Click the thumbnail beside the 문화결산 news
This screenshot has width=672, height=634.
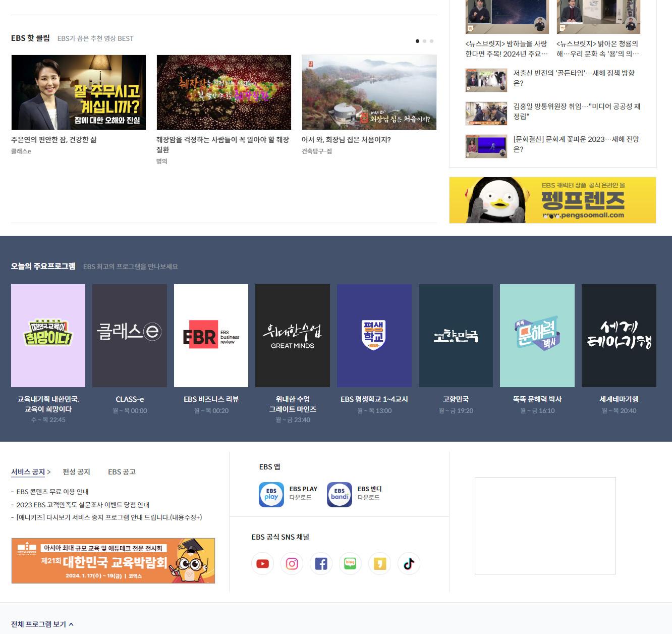coord(486,146)
